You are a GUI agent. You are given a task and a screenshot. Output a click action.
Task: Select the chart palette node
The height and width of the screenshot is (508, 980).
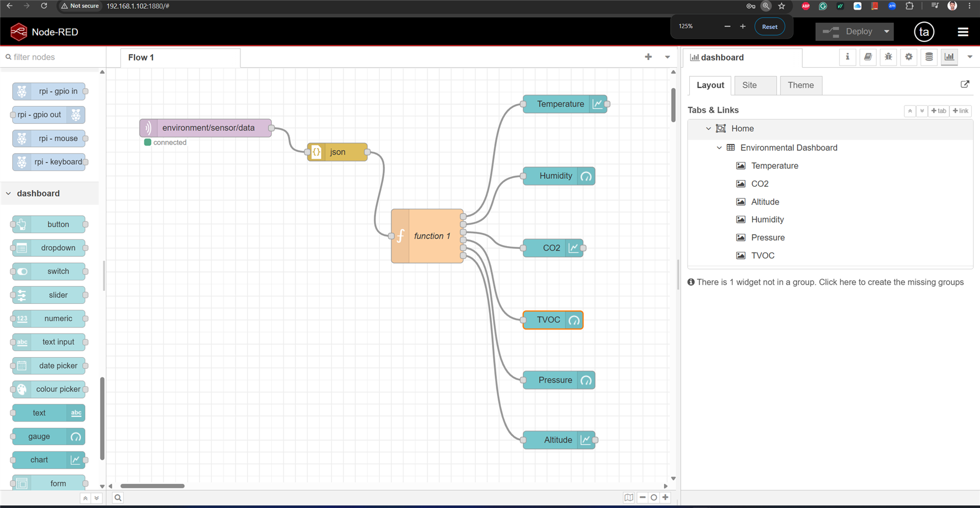49,460
